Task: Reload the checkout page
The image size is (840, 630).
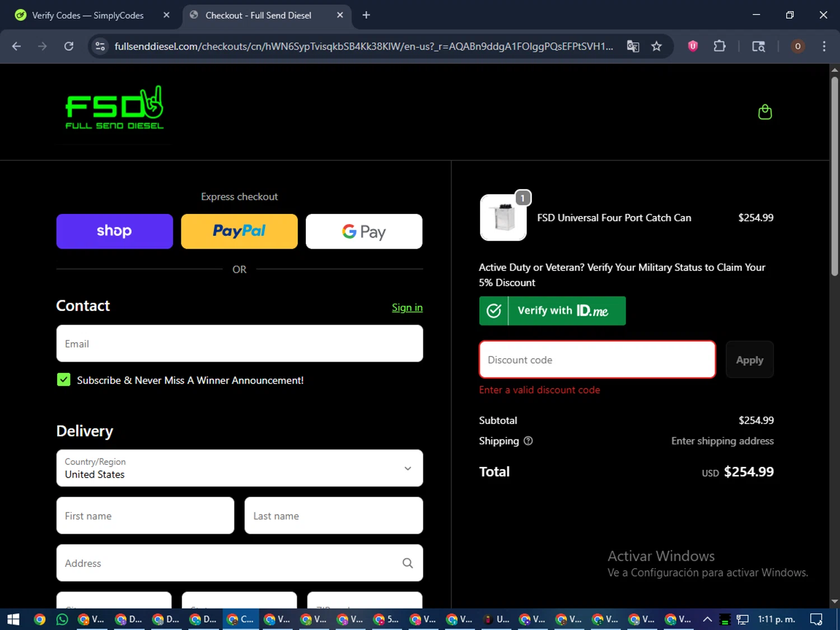Action: point(69,46)
